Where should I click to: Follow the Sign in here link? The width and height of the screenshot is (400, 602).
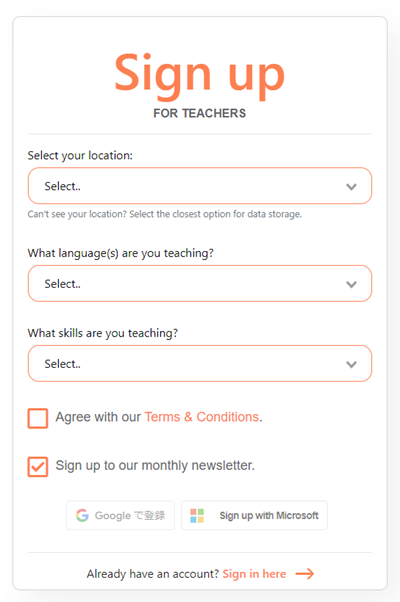254,574
